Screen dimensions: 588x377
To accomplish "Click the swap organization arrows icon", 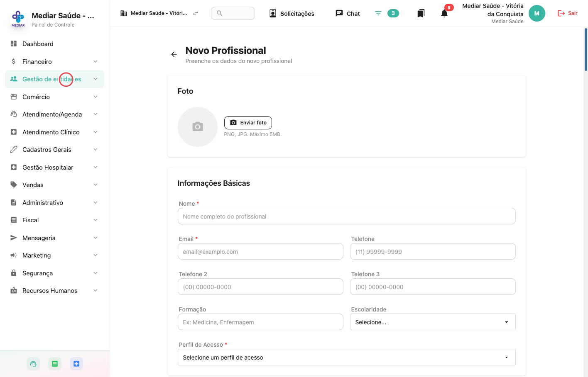I will click(x=196, y=13).
